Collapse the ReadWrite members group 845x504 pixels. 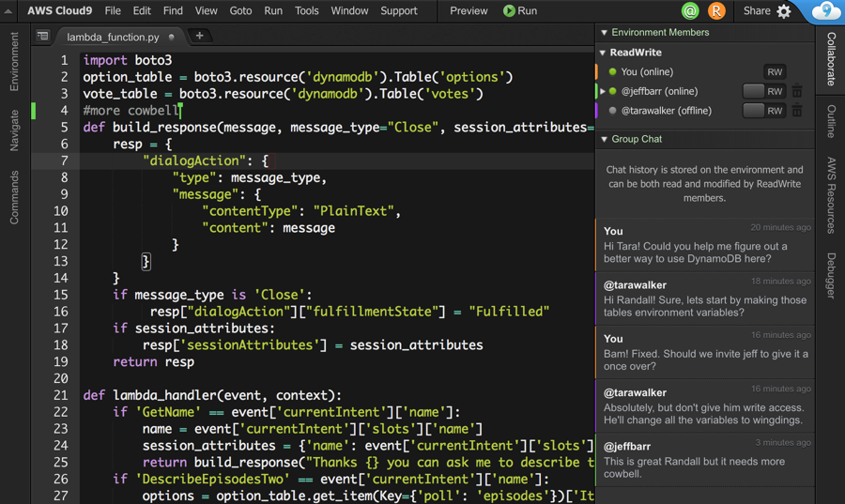click(x=603, y=53)
